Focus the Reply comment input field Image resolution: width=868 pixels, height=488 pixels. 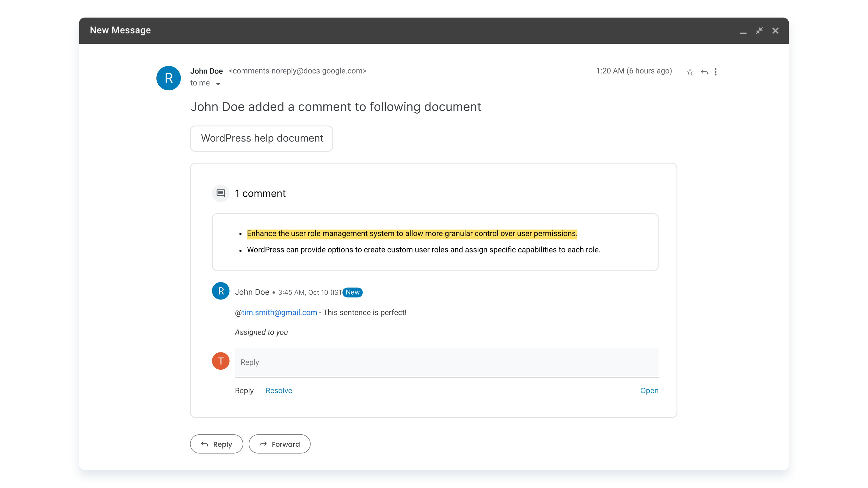pos(446,362)
